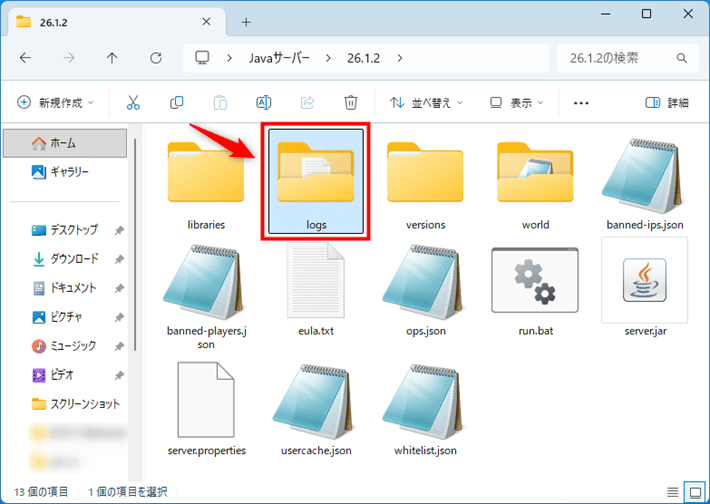Toggle the 詳細 details pane
The height and width of the screenshot is (504, 710).
click(667, 103)
